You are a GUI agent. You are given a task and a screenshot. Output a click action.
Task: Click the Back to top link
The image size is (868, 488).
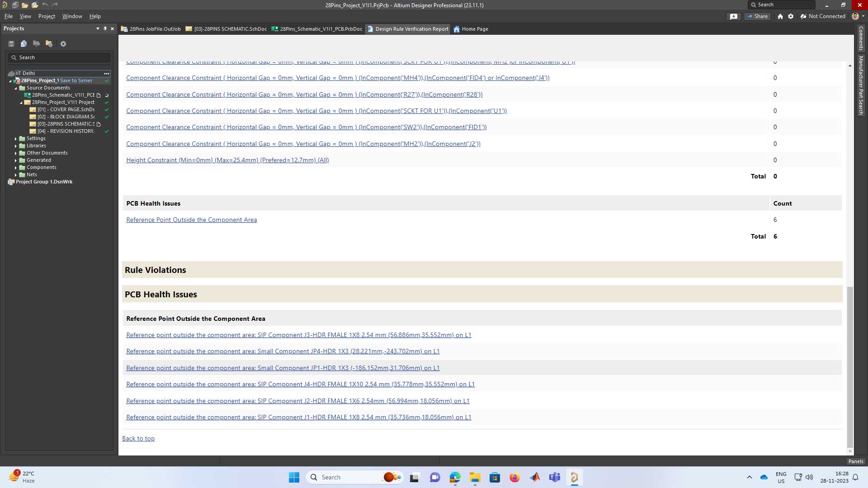[138, 438]
